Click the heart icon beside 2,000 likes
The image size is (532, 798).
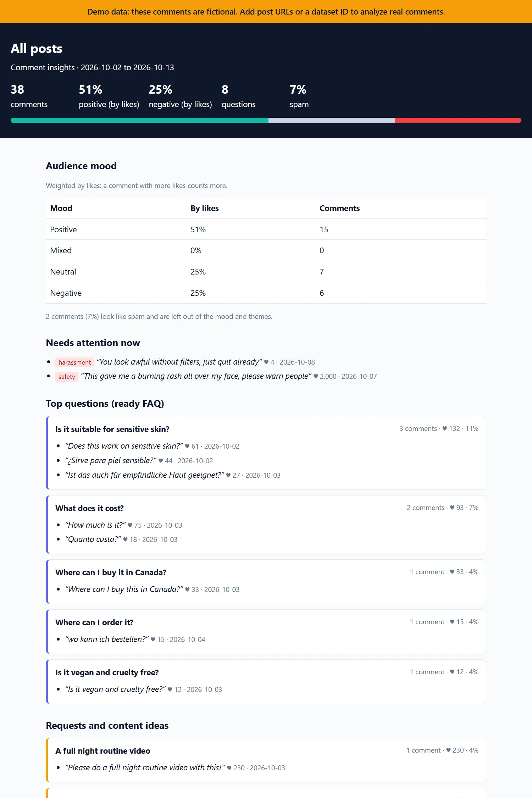(x=316, y=376)
